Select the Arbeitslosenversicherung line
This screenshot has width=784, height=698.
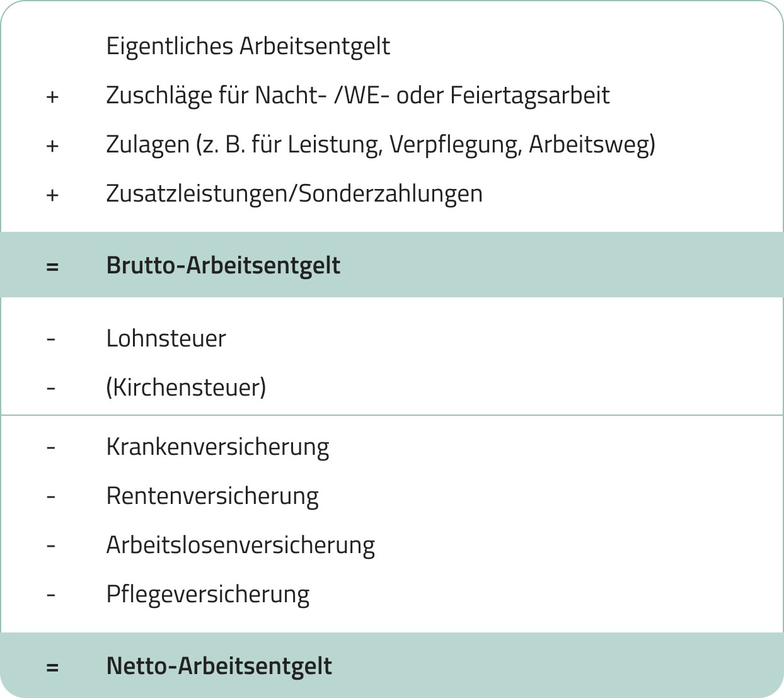240,546
